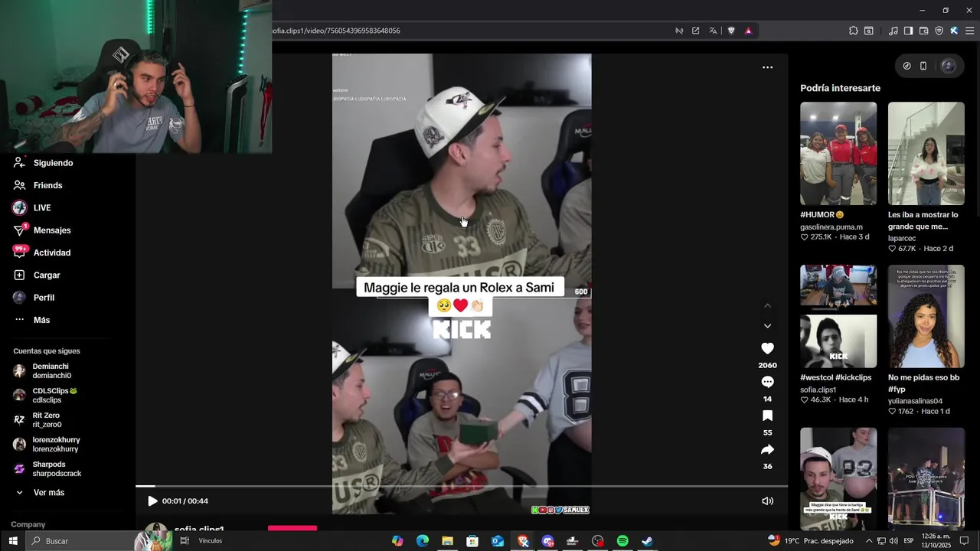980x551 pixels.
Task: Open Sharpods followed account
Action: [57, 469]
